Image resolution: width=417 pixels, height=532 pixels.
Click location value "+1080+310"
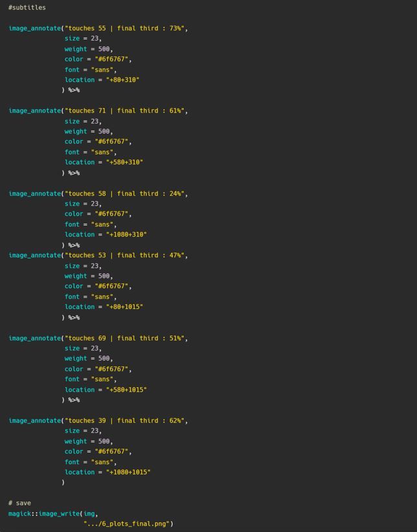(127, 235)
